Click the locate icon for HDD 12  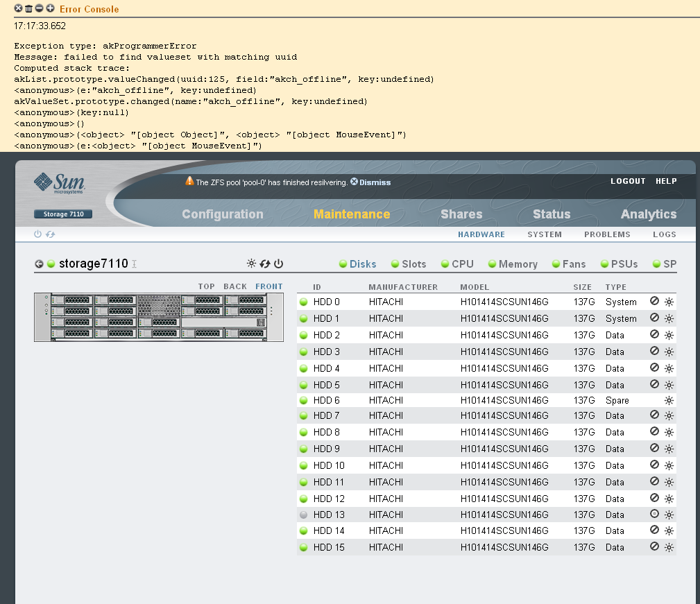[x=669, y=499]
